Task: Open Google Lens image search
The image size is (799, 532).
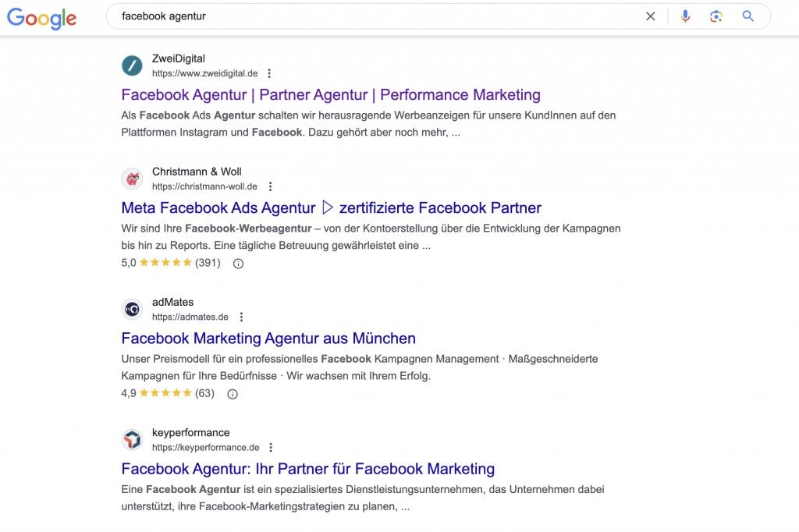Action: point(716,16)
